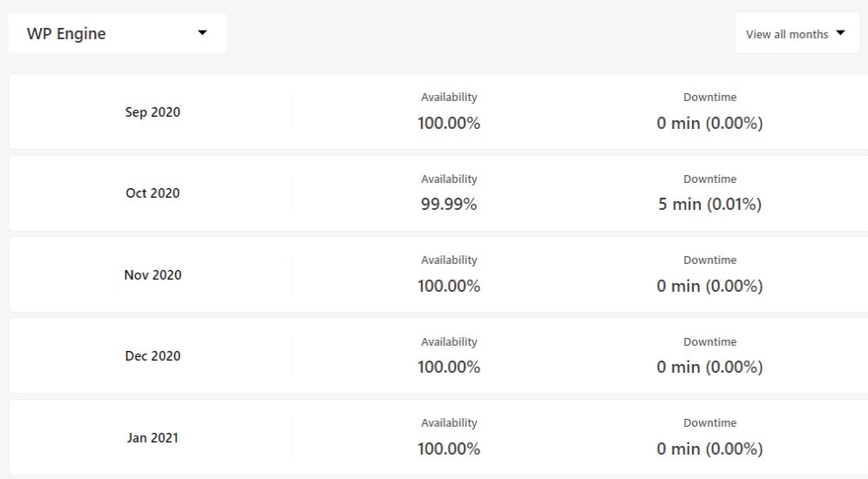Screen dimensions: 868x479
Task: Click the Availability heading in Oct 2020 row
Action: pyautogui.click(x=449, y=179)
